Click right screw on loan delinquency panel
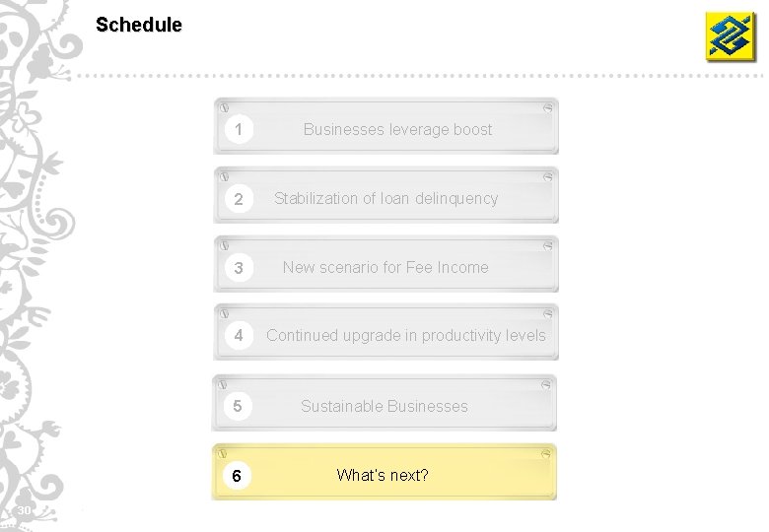Image resolution: width=769 pixels, height=532 pixels. (x=546, y=175)
